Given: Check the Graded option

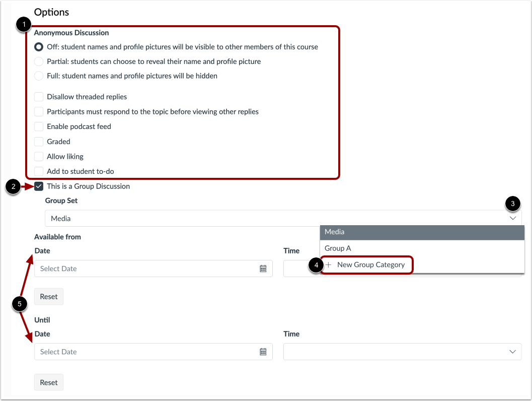Looking at the screenshot, I should pyautogui.click(x=39, y=142).
